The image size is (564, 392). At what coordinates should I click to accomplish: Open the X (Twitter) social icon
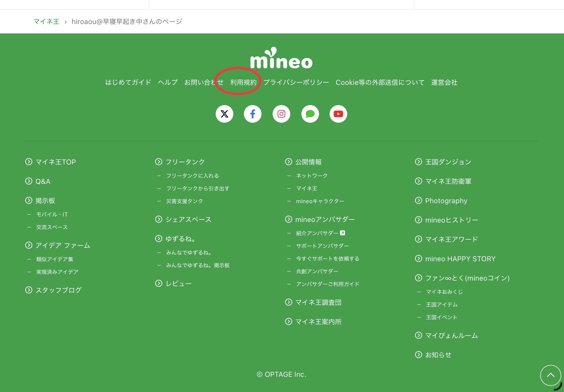(224, 114)
